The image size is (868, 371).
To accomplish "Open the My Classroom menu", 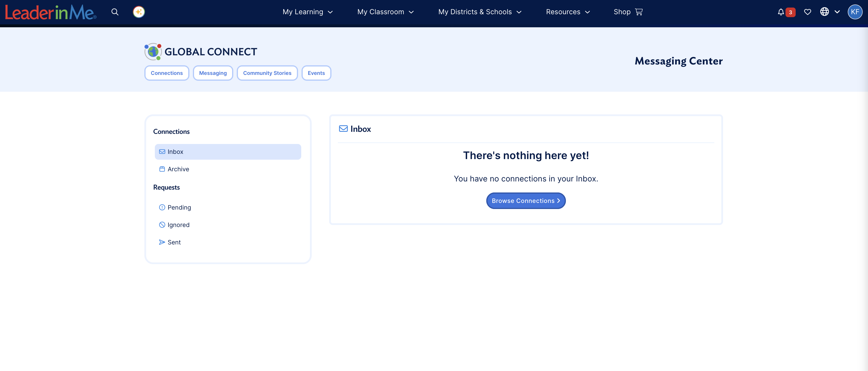I will pyautogui.click(x=385, y=12).
